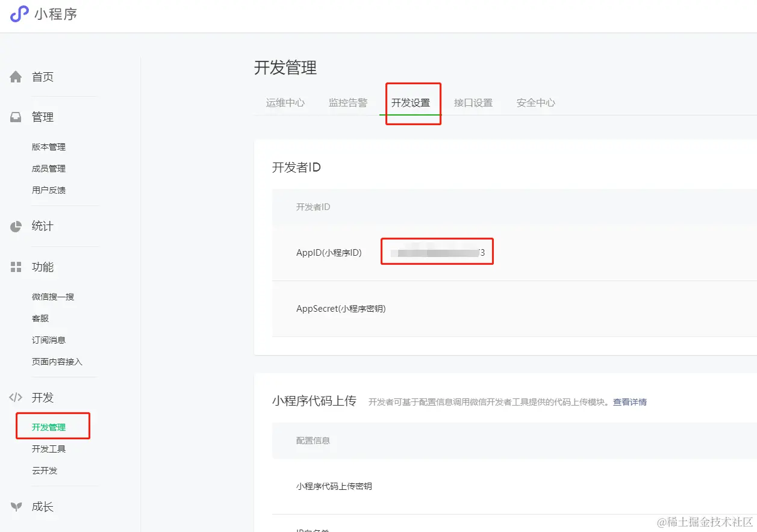Viewport: 757px width, 532px height.
Task: Select 开发工具 in the sidebar
Action: click(x=49, y=448)
